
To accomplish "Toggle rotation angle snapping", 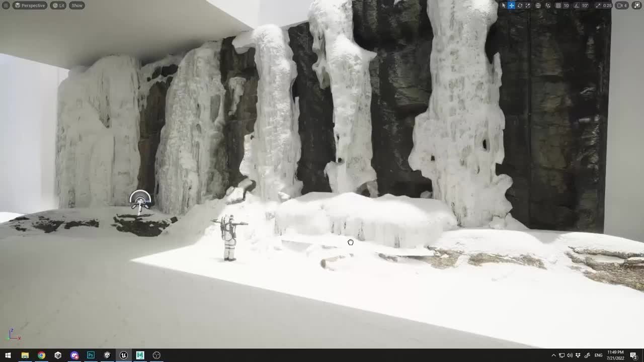I will [x=577, y=6].
